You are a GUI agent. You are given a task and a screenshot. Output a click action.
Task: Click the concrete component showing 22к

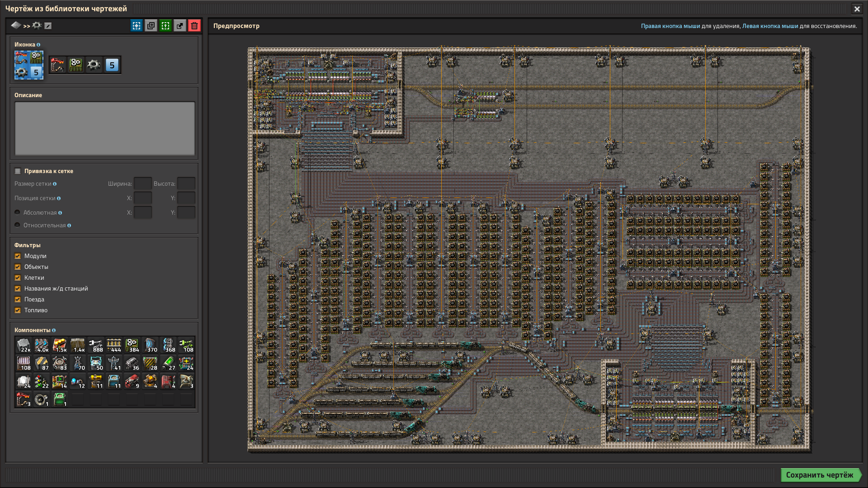click(x=24, y=345)
